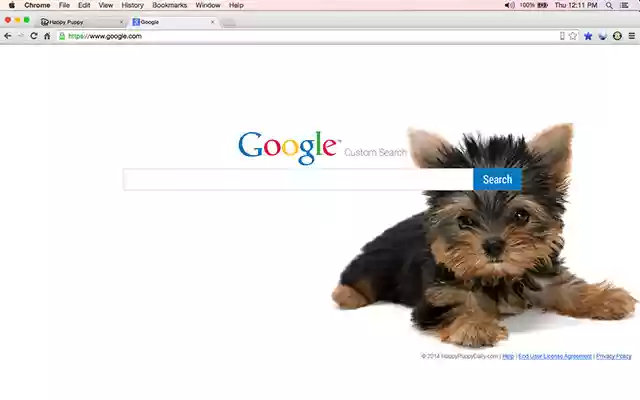Open the File menu
Screen dimensions: 640x400
click(x=64, y=5)
